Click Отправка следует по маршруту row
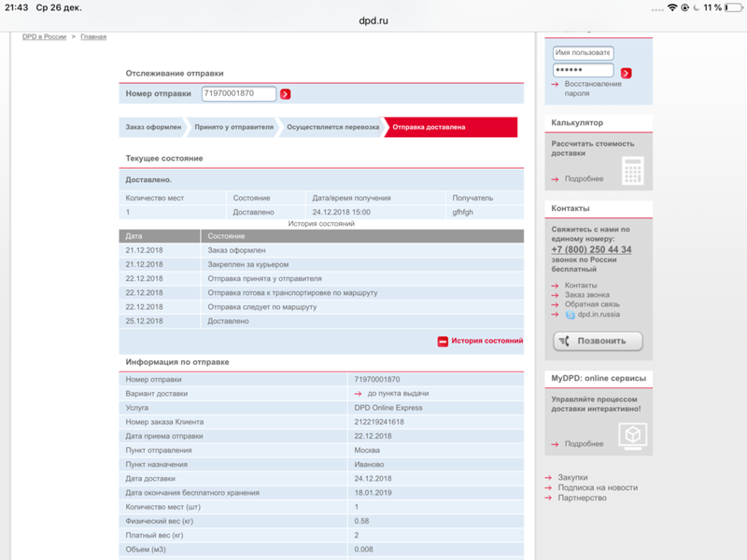The image size is (747, 560). 321,307
